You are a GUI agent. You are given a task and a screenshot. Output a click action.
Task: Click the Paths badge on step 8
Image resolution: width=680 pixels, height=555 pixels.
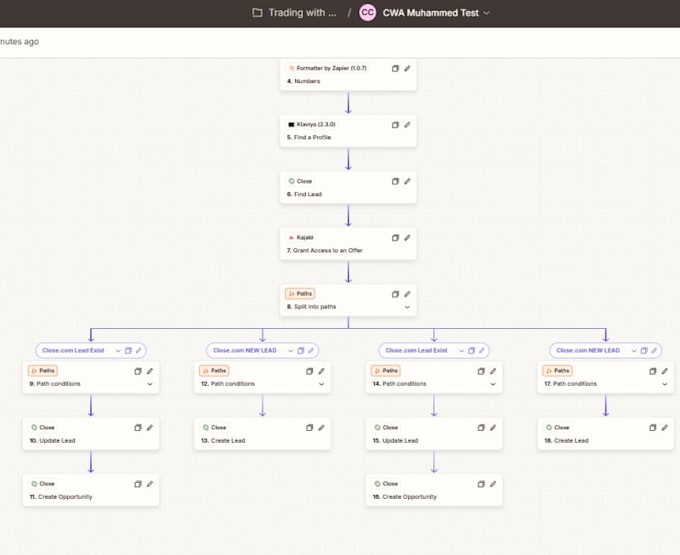[300, 294]
